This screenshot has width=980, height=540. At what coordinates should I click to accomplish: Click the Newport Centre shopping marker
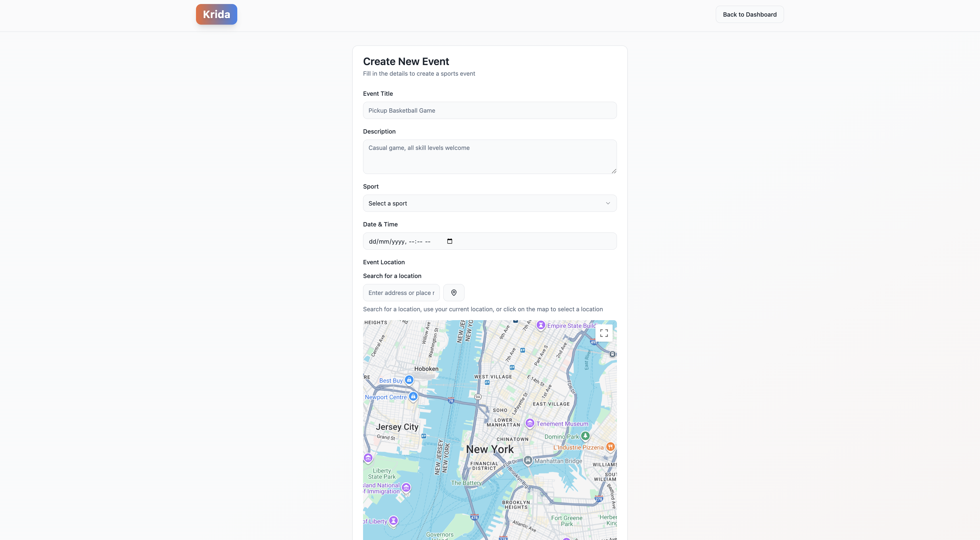click(x=413, y=396)
